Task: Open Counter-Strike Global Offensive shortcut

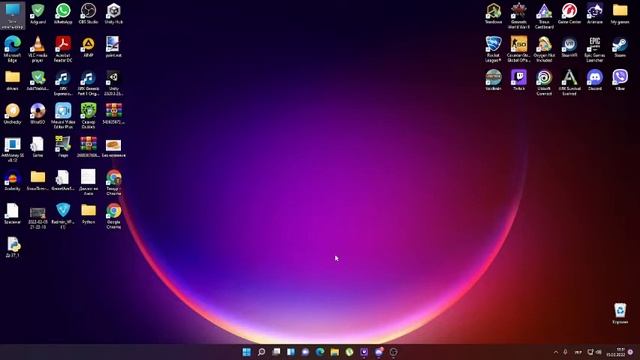Action: [519, 49]
